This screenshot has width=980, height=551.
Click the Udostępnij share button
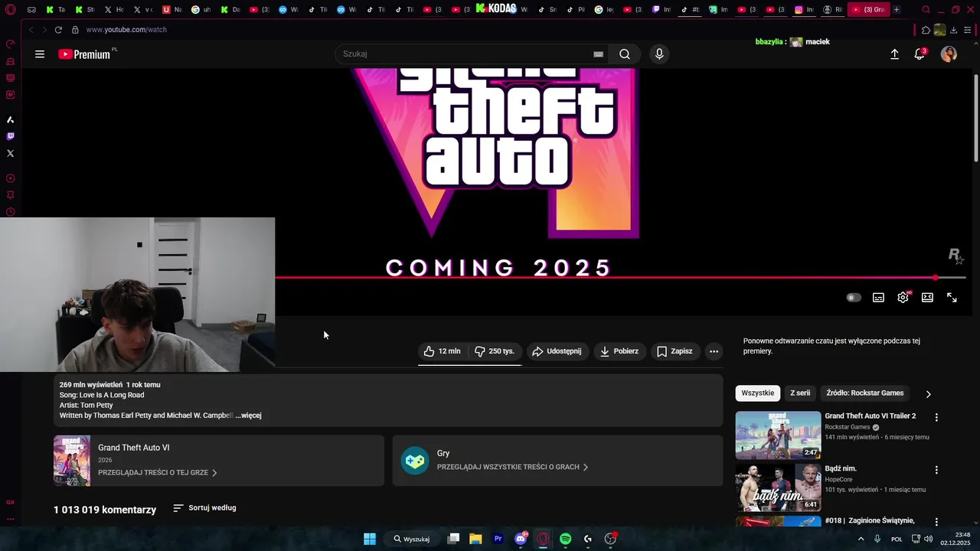click(557, 351)
